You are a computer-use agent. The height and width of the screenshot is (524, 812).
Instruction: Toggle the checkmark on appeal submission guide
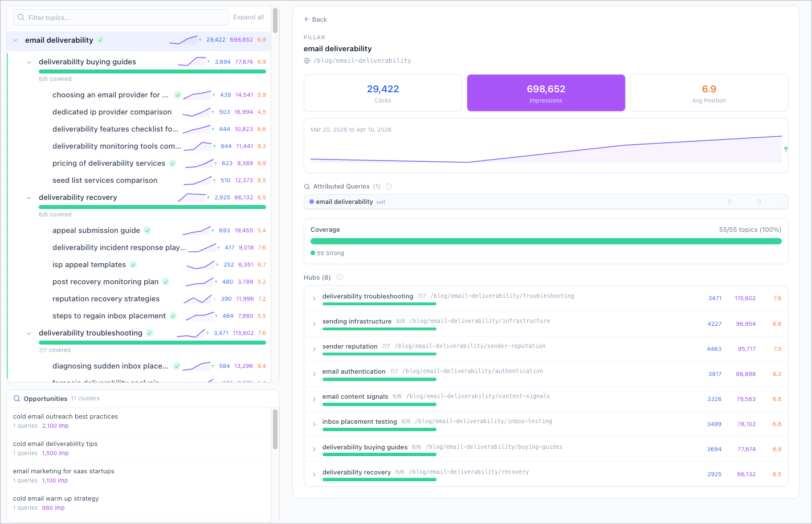[x=146, y=230]
